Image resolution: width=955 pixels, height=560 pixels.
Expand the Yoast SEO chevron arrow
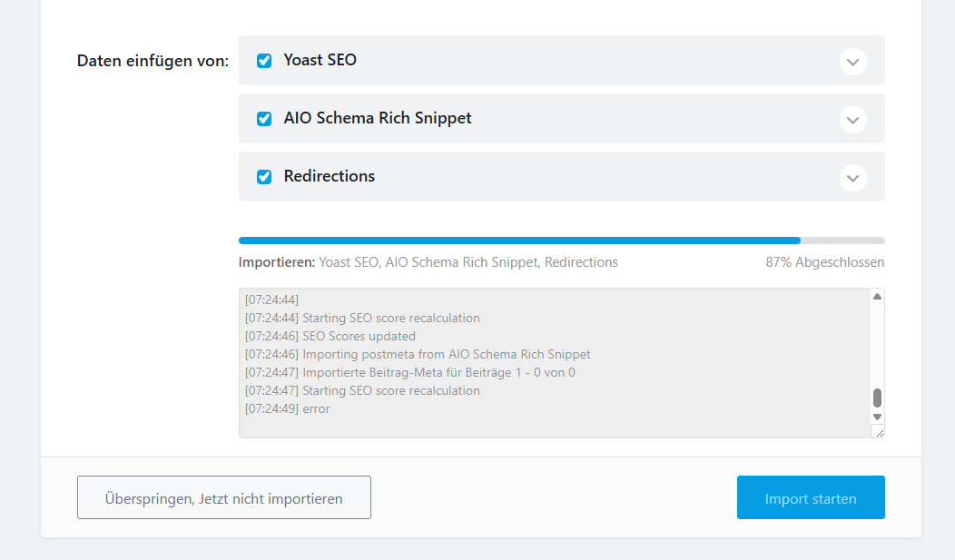pyautogui.click(x=852, y=62)
